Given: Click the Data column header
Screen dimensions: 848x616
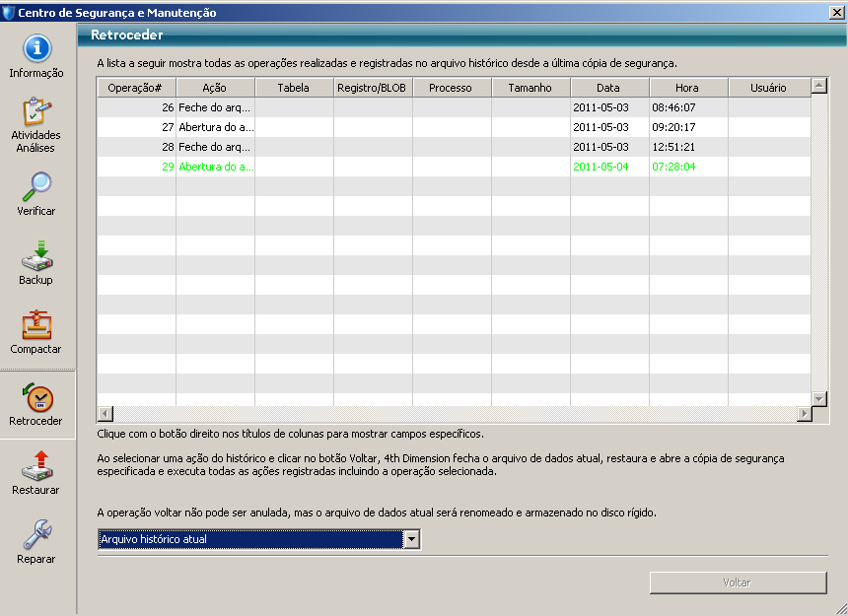Looking at the screenshot, I should tap(608, 88).
